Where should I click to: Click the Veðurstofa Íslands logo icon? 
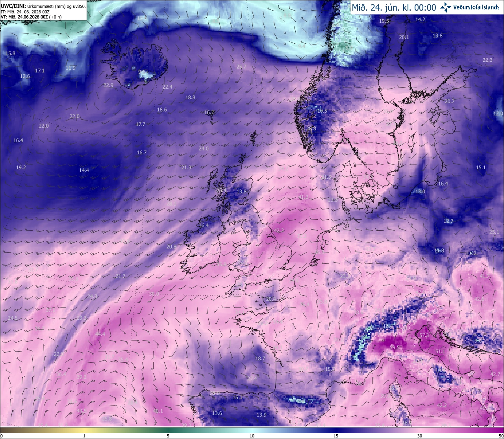446,7
